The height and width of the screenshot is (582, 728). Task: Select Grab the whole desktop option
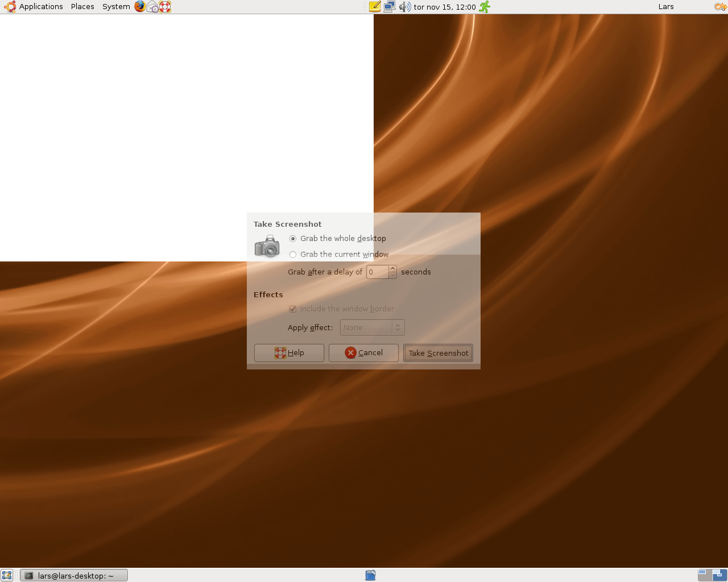click(338, 239)
